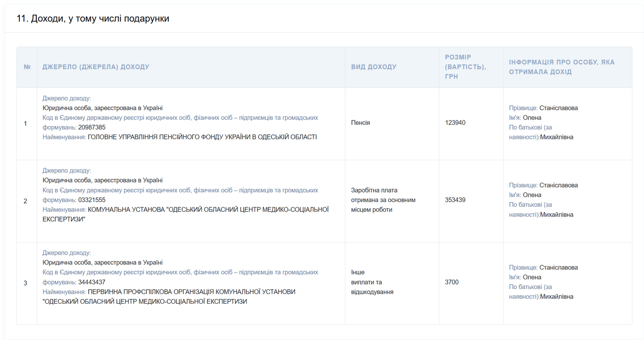Click the "Джерело (джерела) доходу" column header
Viewport: 644px width, 340px height.
tap(96, 67)
